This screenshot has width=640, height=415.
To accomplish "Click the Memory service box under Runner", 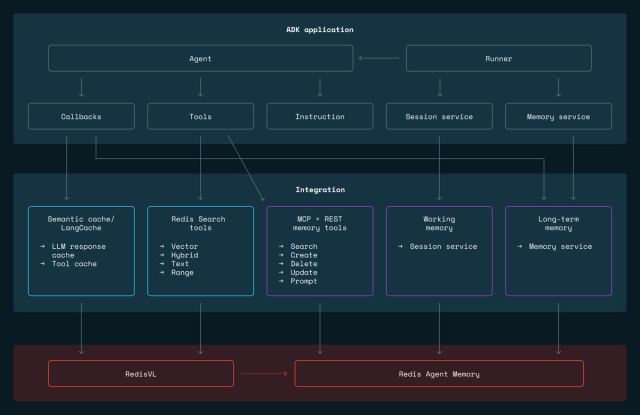I will [558, 116].
